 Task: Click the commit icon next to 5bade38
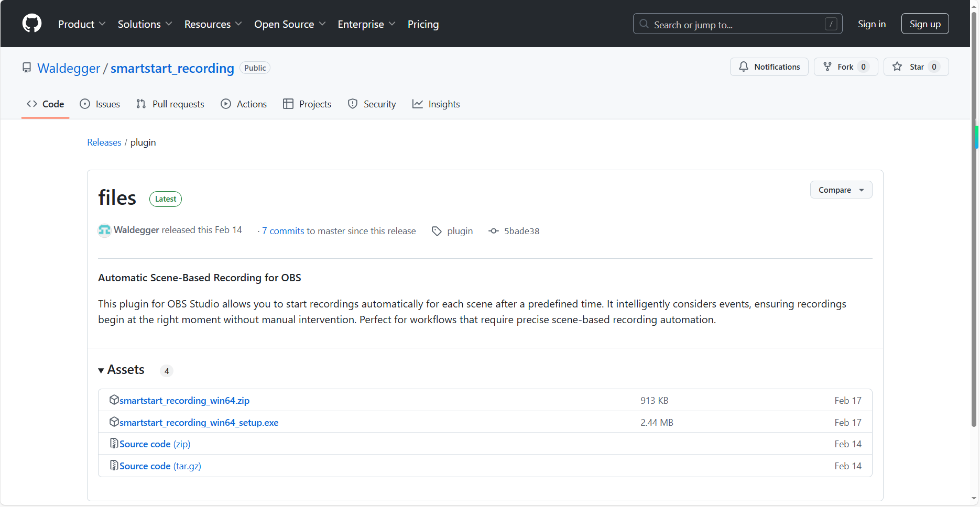tap(494, 231)
